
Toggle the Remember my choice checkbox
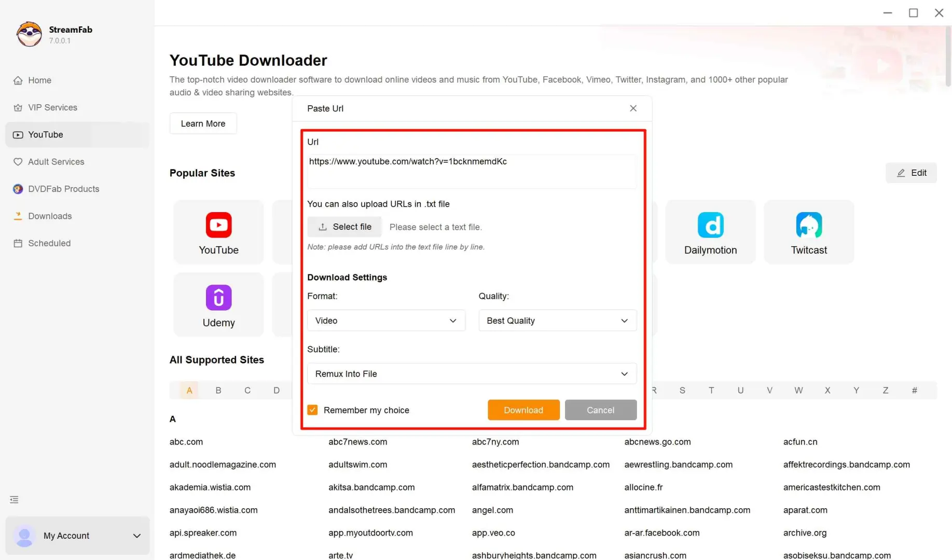(x=312, y=410)
